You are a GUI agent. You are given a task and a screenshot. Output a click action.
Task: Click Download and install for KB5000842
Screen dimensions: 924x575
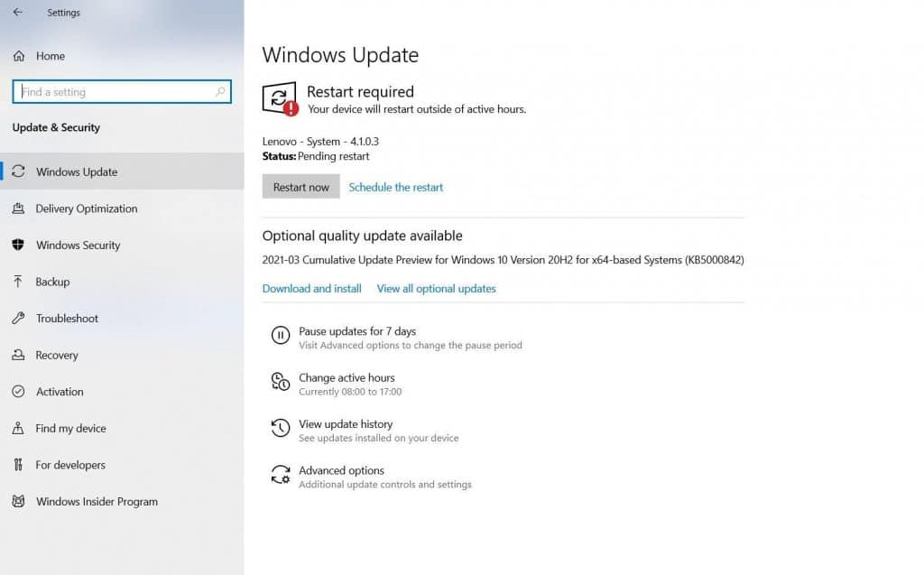click(311, 288)
